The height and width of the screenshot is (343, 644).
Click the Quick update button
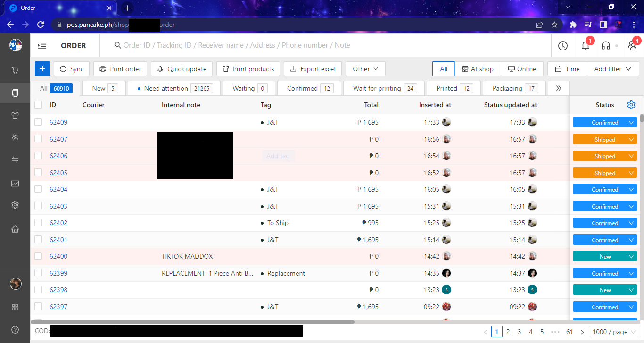[x=182, y=69]
